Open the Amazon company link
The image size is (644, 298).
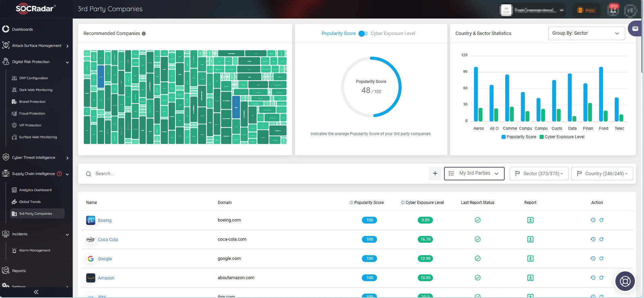106,278
